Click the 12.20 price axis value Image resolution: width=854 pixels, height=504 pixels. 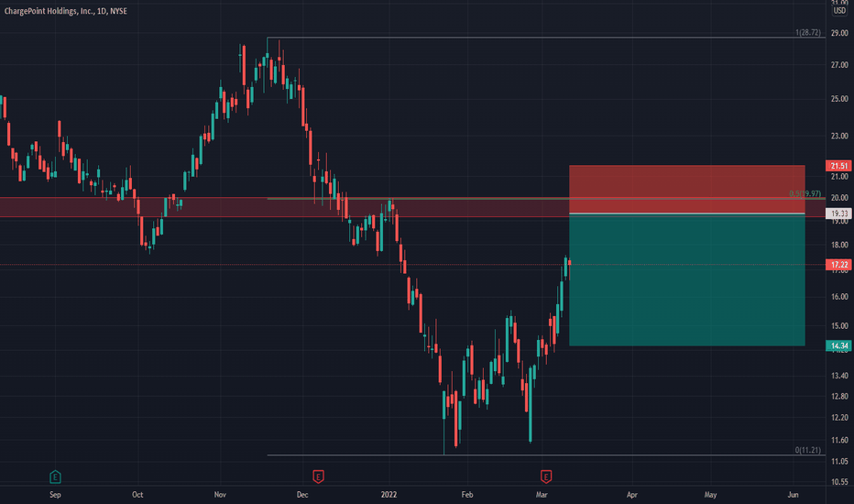click(839, 417)
